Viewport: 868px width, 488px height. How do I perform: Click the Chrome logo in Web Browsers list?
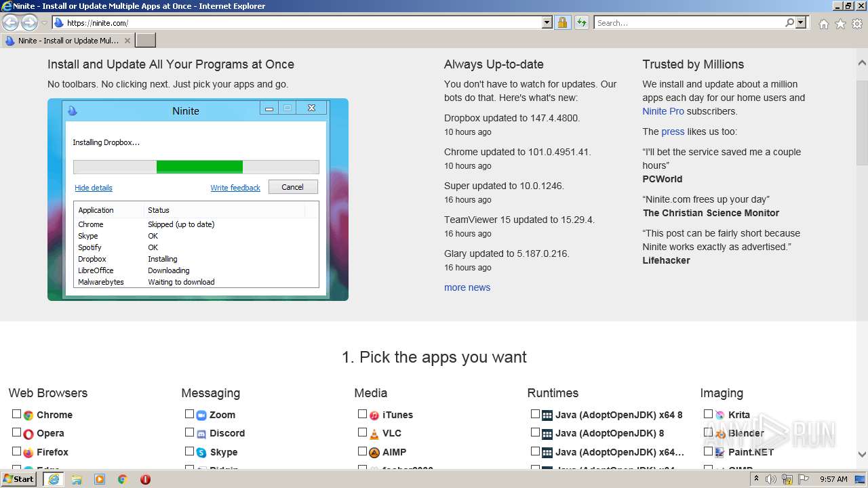pyautogui.click(x=28, y=415)
